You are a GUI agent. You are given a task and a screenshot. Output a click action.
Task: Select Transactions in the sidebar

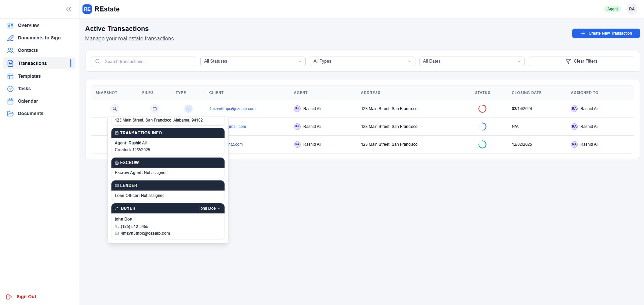(x=39, y=63)
